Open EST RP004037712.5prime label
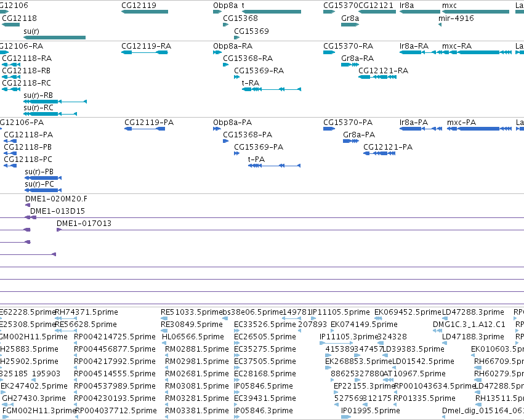This screenshot has height=420, width=524. (x=116, y=411)
